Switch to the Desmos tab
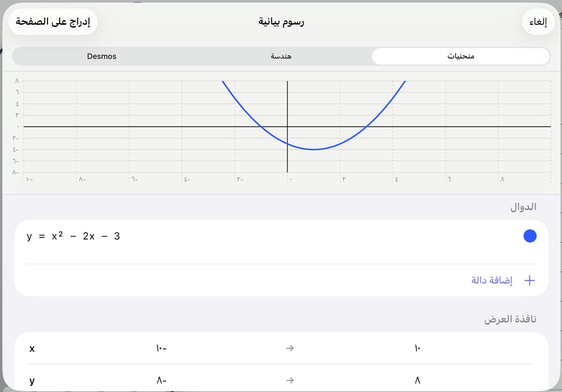562x392 pixels. click(x=102, y=56)
